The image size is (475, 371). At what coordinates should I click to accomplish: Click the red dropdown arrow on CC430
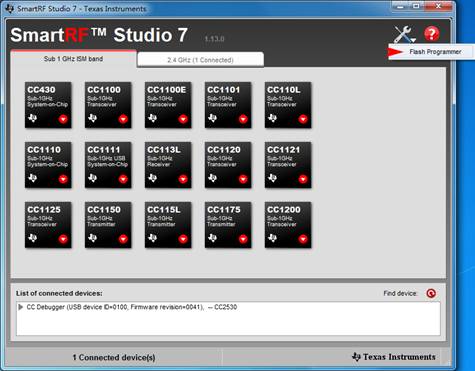click(x=63, y=119)
